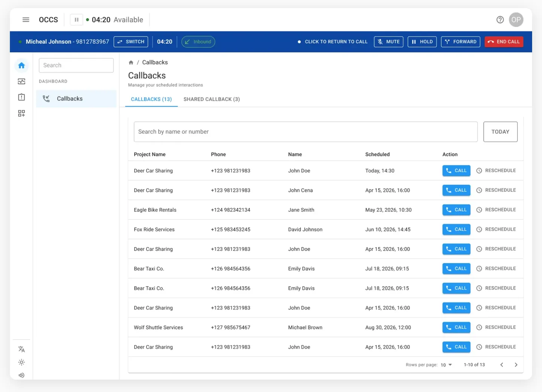The width and height of the screenshot is (542, 392).
Task: Reschedule David Johnson's callback
Action: click(x=496, y=229)
